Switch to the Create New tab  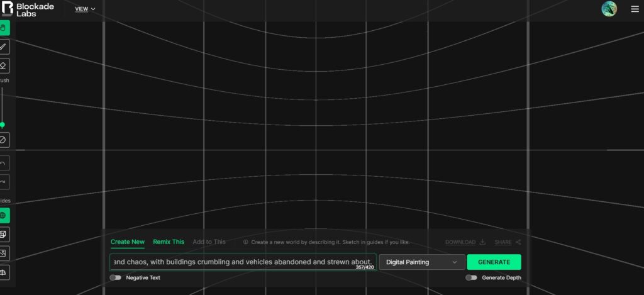[x=128, y=242]
